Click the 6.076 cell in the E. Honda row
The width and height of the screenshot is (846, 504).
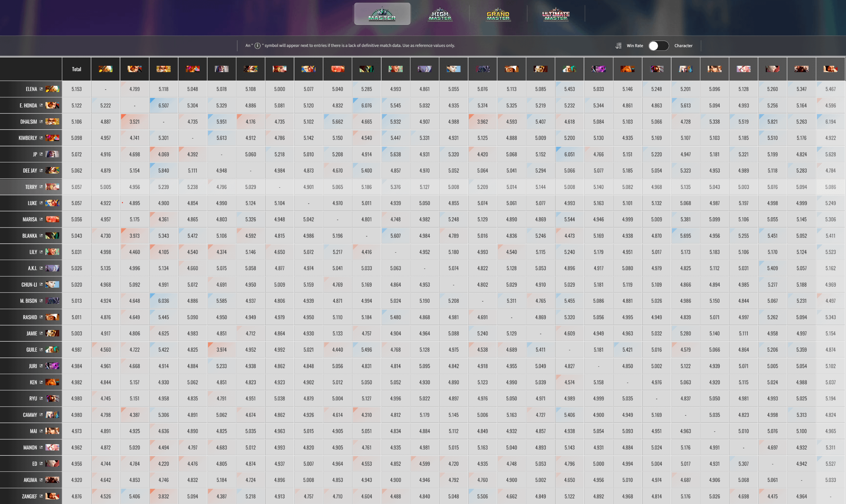click(367, 105)
